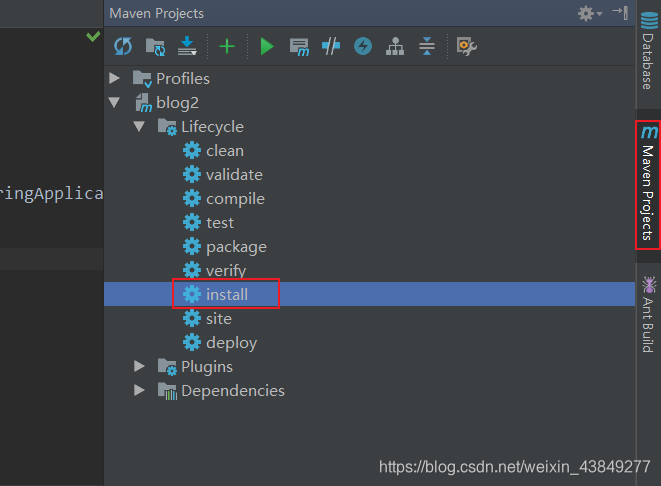Click the Maven Projects panel title
Image resolution: width=661 pixels, height=486 pixels.
pos(156,13)
